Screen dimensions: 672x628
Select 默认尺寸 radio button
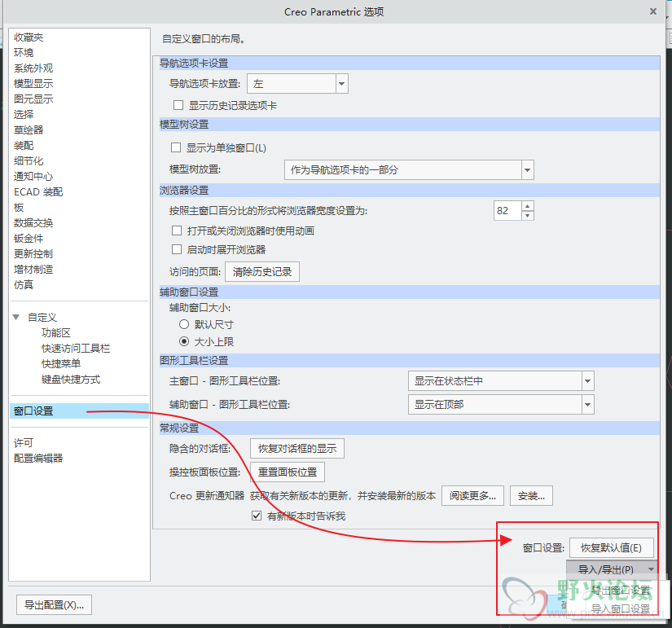[184, 324]
